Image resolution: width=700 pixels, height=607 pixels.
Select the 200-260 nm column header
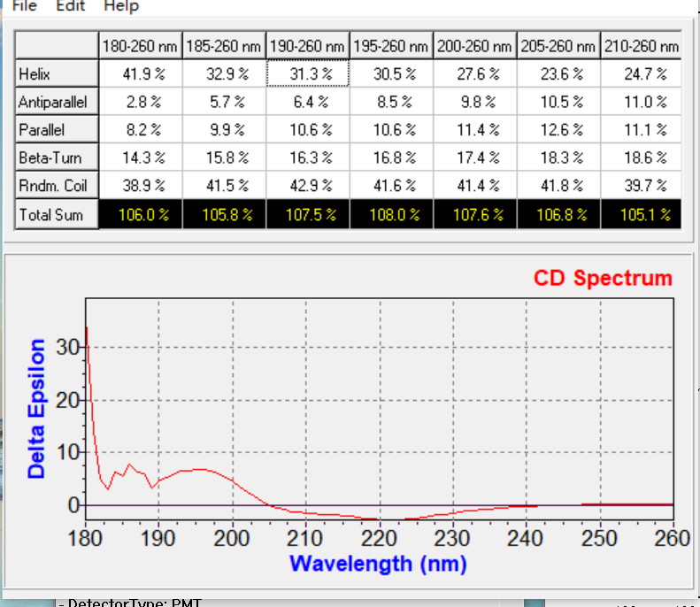475,45
